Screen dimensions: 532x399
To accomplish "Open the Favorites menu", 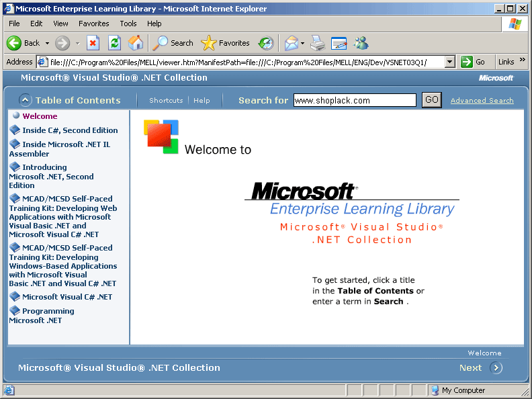I will pyautogui.click(x=93, y=24).
